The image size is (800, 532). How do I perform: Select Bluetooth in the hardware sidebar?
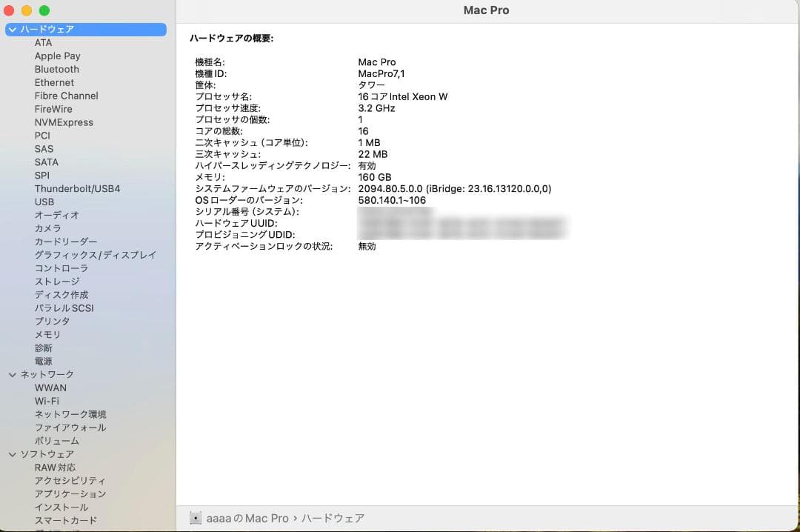56,69
